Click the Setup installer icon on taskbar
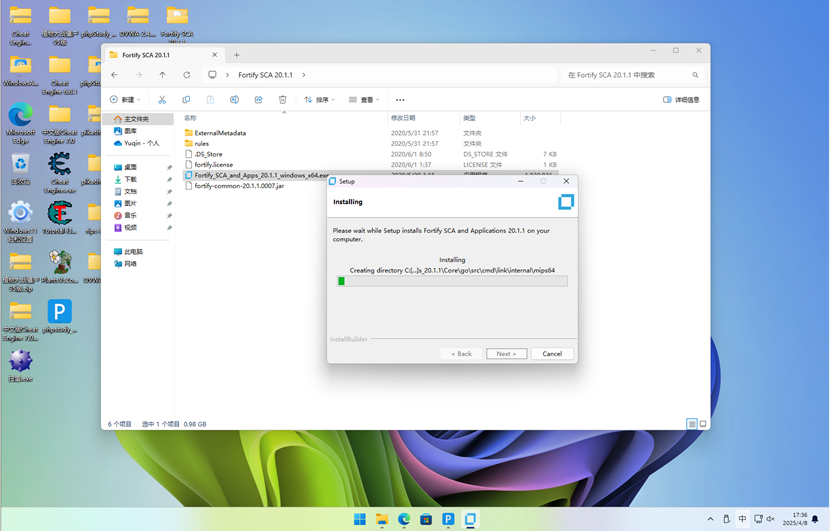 click(470, 519)
